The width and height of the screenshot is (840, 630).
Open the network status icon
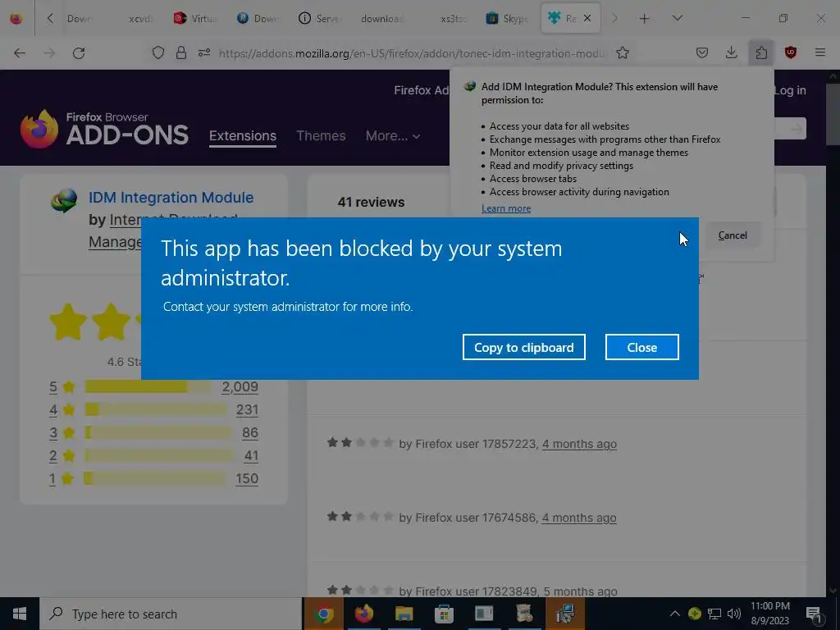coord(714,614)
